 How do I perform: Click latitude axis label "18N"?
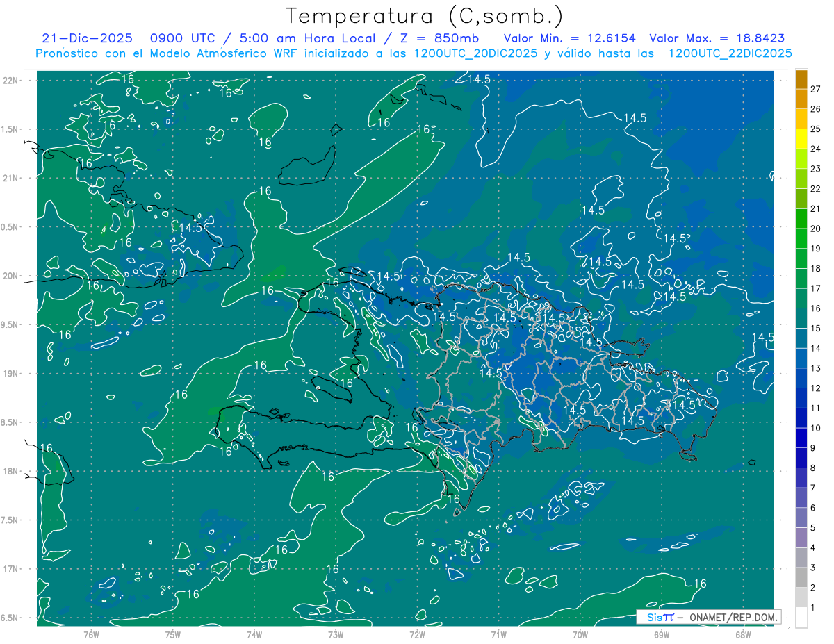coord(11,471)
